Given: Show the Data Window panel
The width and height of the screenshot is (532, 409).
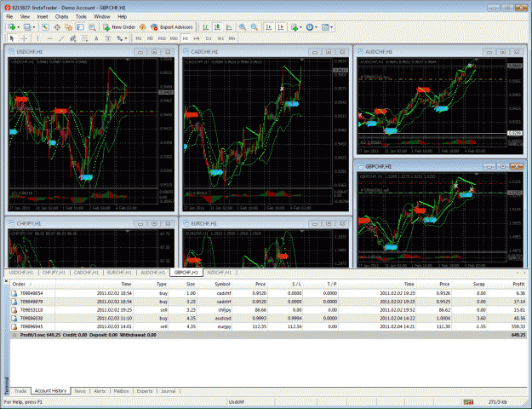Looking at the screenshot, I should coord(57,27).
